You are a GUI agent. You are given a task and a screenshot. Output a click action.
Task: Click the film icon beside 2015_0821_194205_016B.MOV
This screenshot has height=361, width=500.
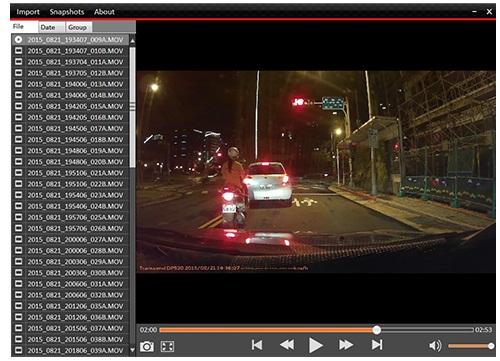[x=18, y=117]
